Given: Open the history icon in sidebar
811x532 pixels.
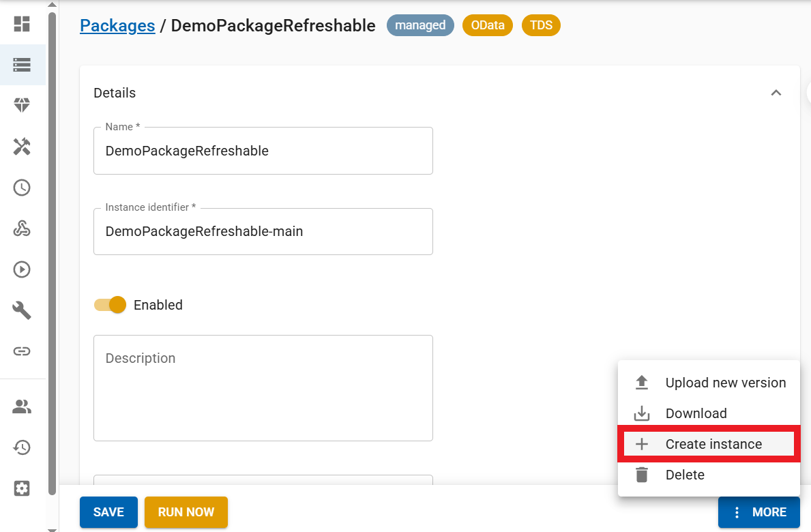Looking at the screenshot, I should (22, 447).
